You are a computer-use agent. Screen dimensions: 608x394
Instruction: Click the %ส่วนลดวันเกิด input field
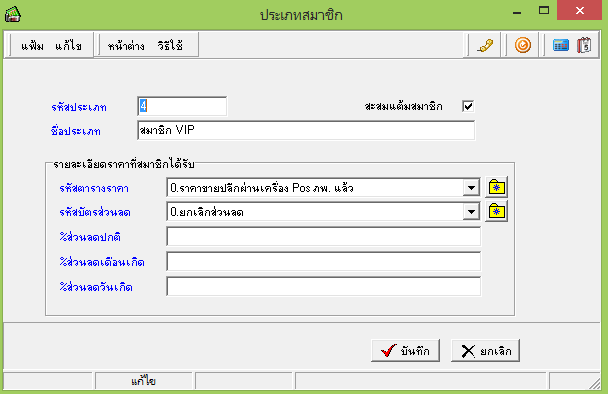point(324,287)
